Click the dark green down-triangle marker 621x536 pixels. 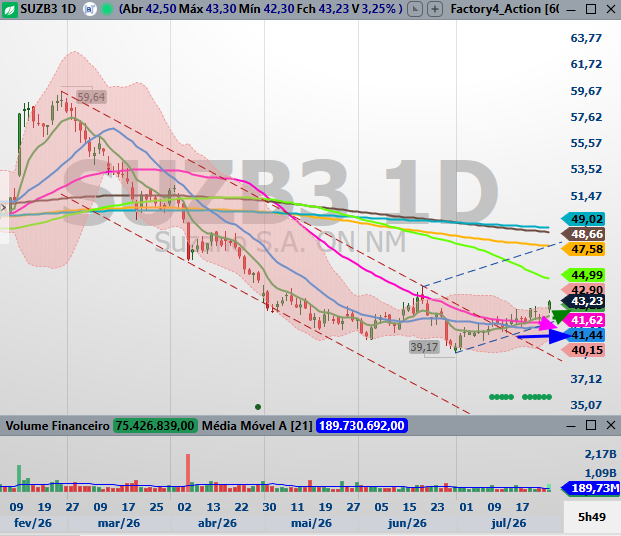click(x=560, y=317)
